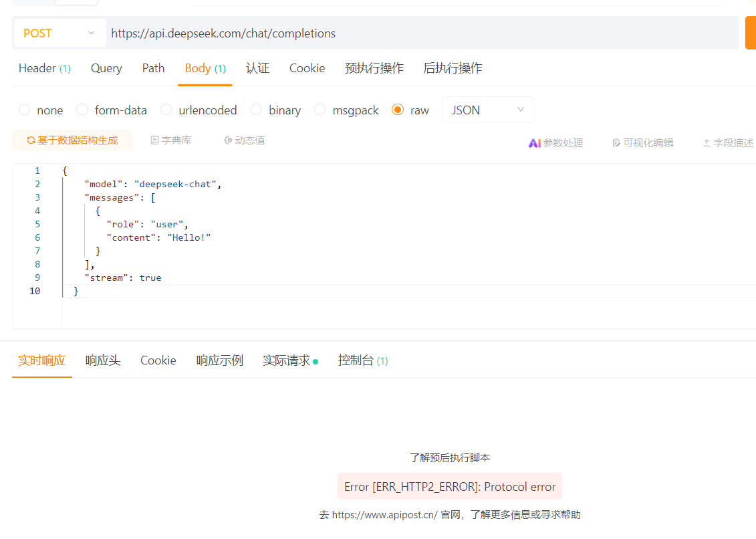The width and height of the screenshot is (756, 539).
Task: Click the "messages" key on line 3
Action: (x=112, y=198)
